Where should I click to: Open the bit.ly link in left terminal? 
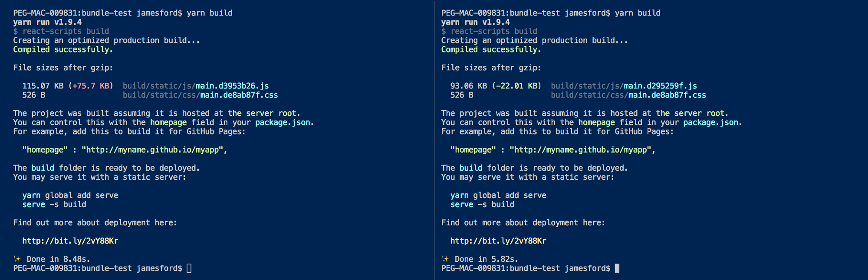[70, 241]
